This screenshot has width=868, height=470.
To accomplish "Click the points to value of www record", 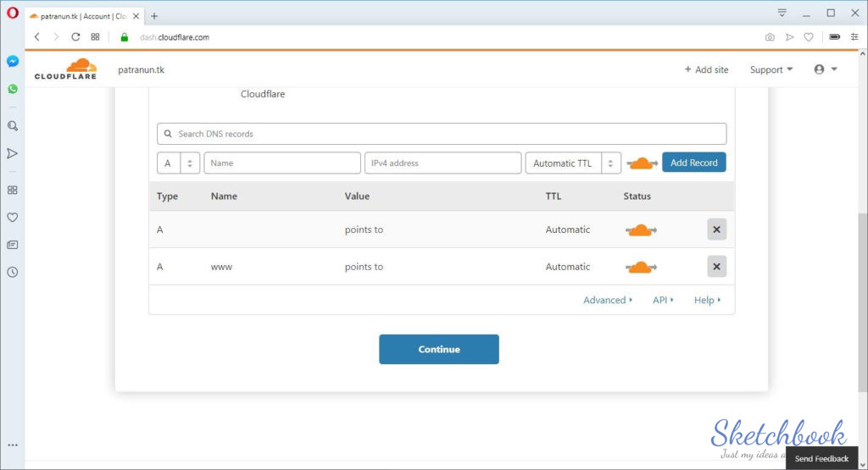I will click(x=364, y=267).
